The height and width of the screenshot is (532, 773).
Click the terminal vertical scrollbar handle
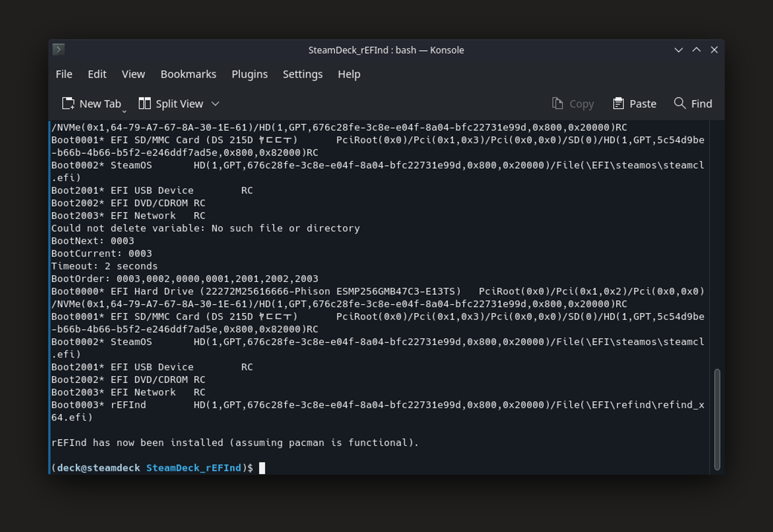[x=717, y=419]
